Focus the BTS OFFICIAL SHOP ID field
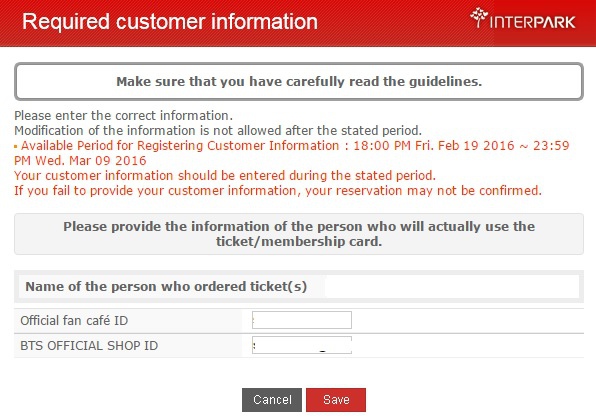 point(302,345)
